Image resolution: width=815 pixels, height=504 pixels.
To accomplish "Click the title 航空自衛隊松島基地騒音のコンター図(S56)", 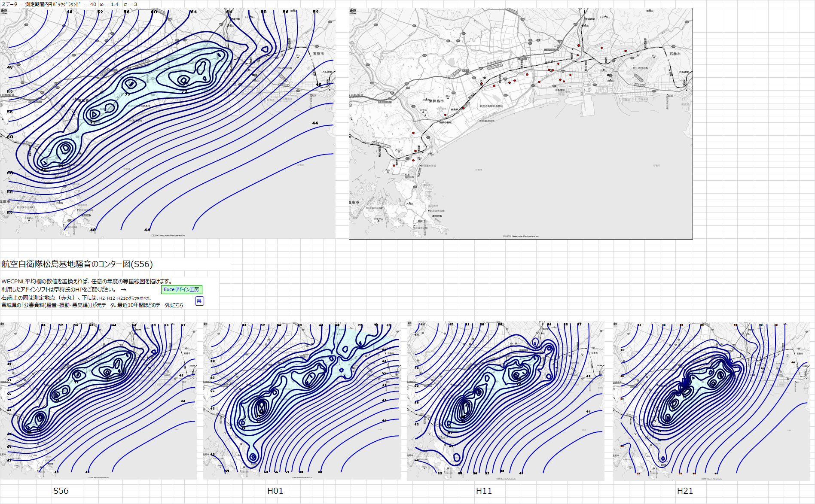I will (x=77, y=264).
